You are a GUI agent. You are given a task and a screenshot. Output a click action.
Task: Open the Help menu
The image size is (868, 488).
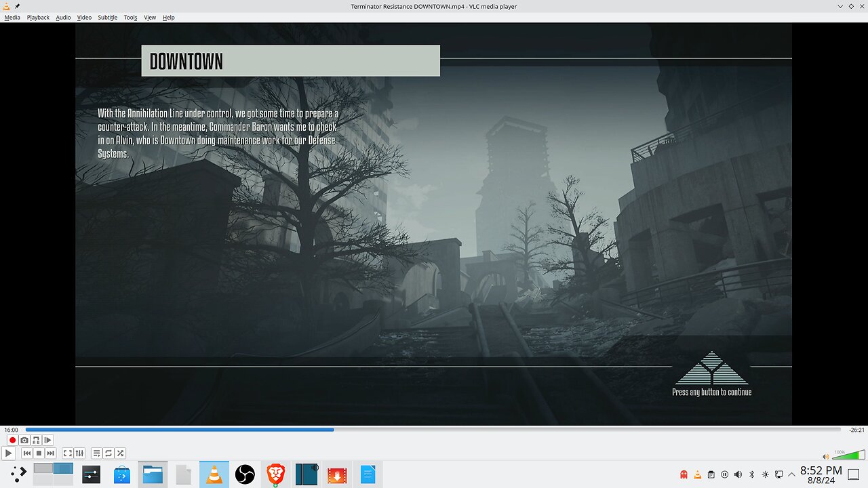point(169,18)
